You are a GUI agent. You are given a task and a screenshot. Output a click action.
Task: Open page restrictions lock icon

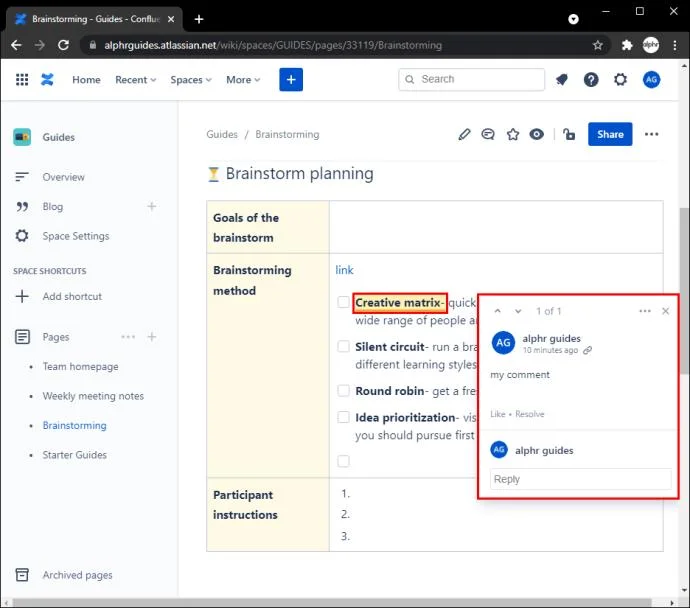(569, 134)
